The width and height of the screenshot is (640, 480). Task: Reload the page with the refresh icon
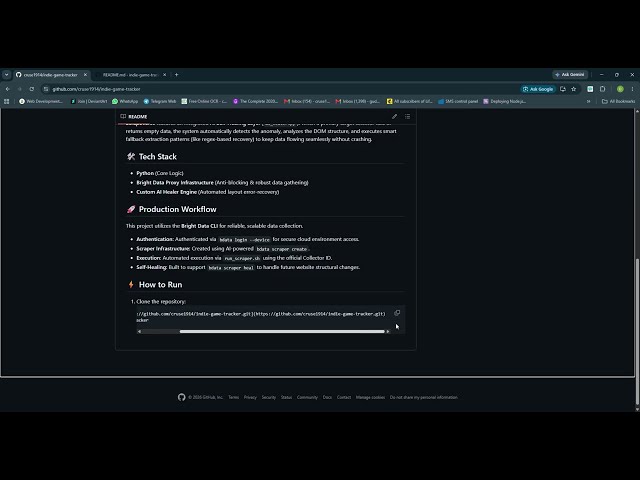tap(31, 89)
